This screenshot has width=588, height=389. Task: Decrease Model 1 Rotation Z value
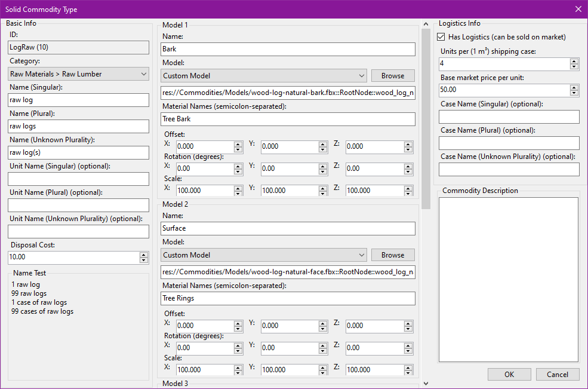coord(408,171)
